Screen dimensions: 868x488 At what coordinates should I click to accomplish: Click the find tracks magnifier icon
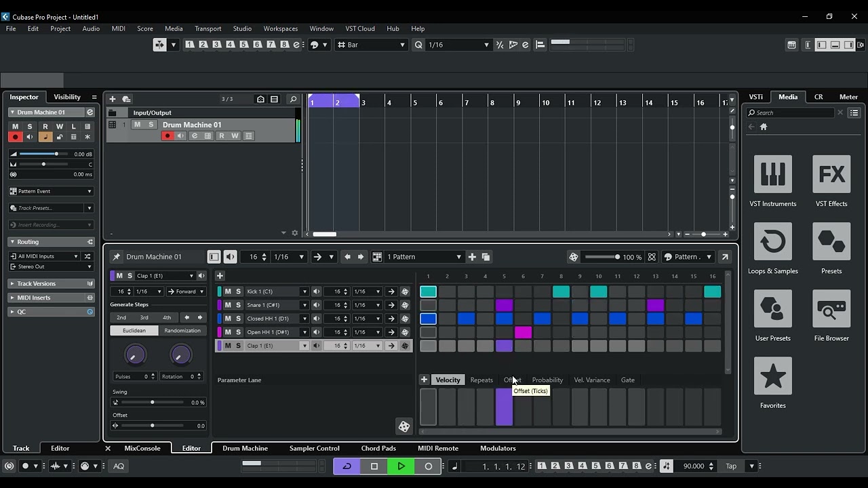click(293, 99)
